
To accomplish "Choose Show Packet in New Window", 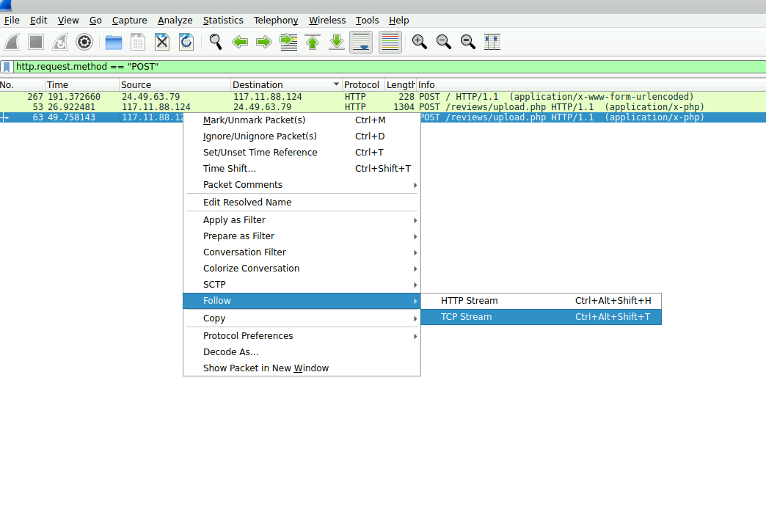I will tap(302, 368).
